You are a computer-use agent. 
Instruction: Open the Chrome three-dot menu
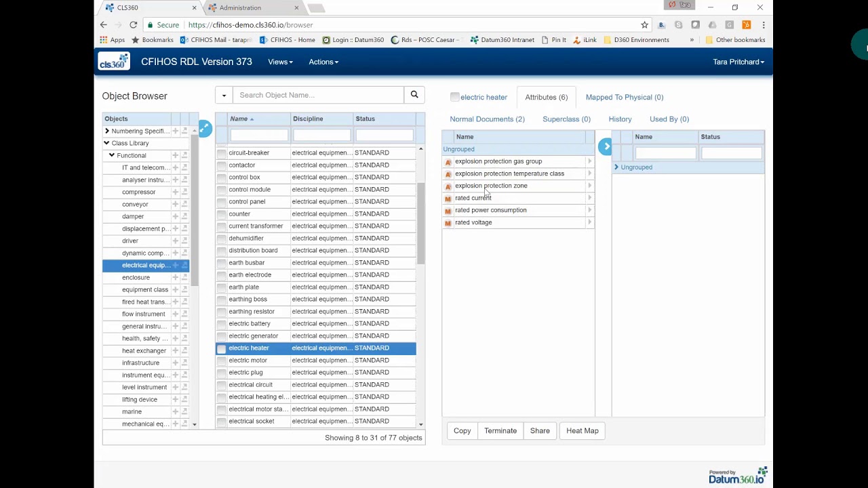[x=764, y=25]
